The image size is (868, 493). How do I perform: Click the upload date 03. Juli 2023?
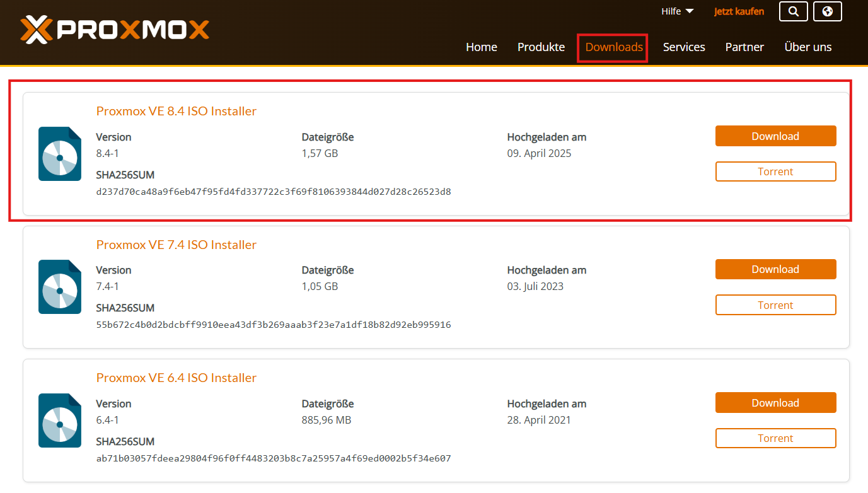536,286
